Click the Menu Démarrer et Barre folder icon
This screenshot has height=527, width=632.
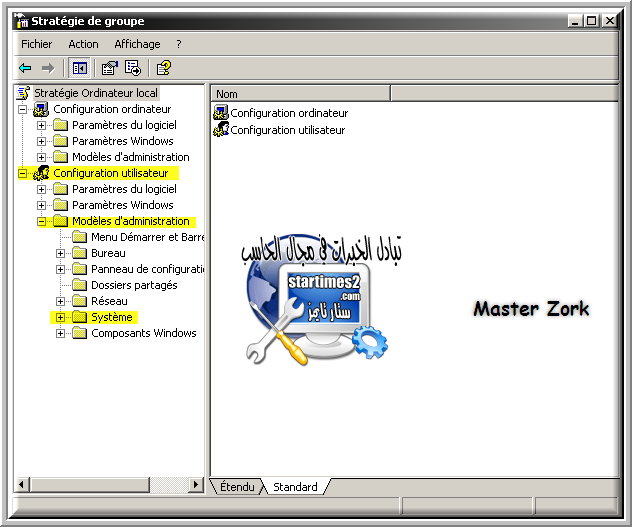coord(79,237)
